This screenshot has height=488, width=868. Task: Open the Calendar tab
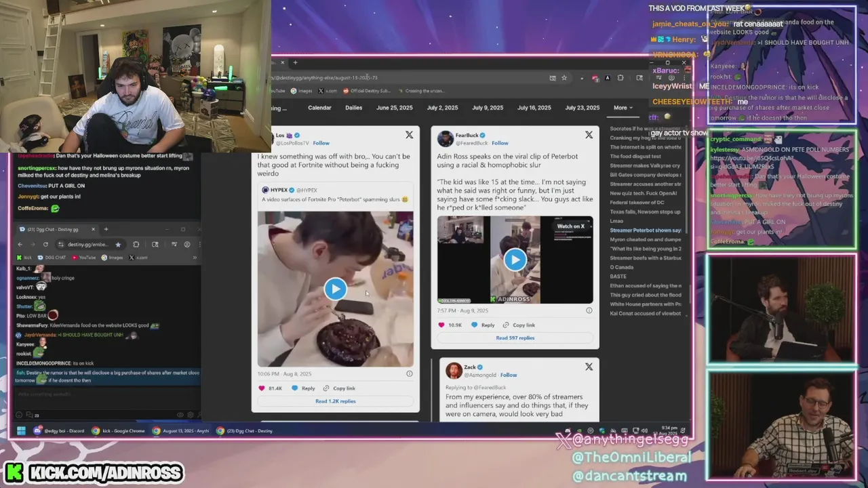pos(319,108)
